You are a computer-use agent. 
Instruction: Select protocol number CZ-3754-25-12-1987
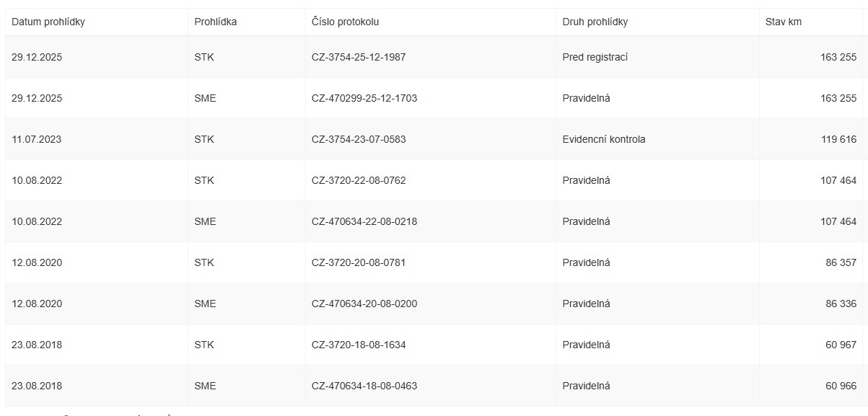pos(359,57)
